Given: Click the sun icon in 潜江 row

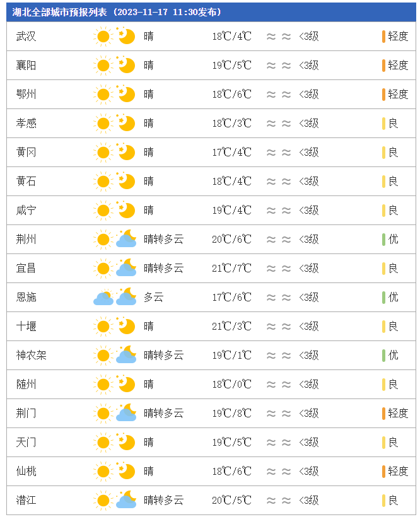Looking at the screenshot, I should [x=103, y=501].
